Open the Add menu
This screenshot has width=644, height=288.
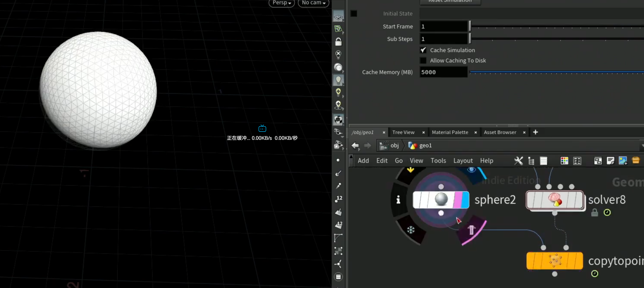tap(363, 161)
